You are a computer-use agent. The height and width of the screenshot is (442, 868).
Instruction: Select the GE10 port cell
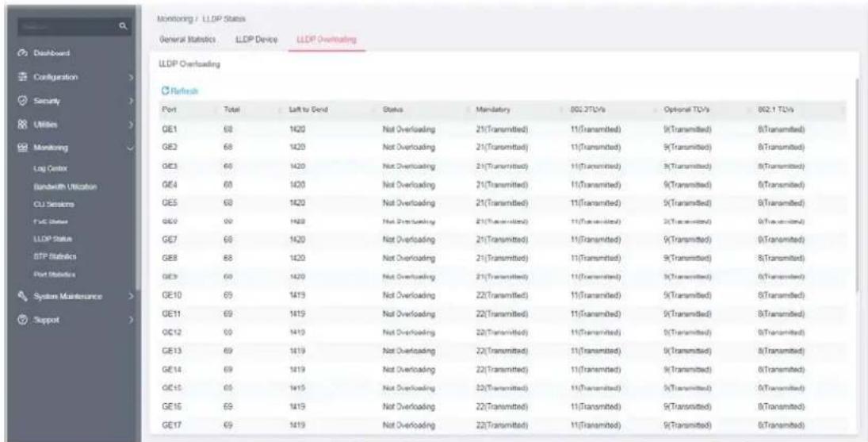[170, 294]
